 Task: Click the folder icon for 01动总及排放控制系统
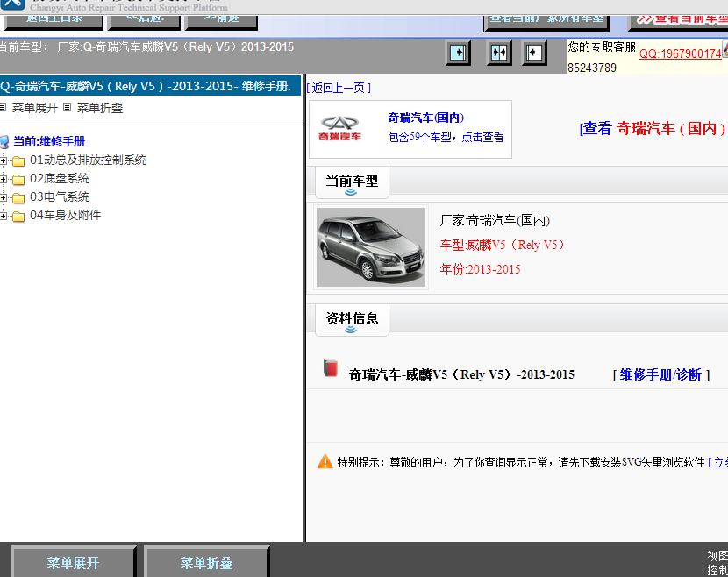tap(18, 161)
